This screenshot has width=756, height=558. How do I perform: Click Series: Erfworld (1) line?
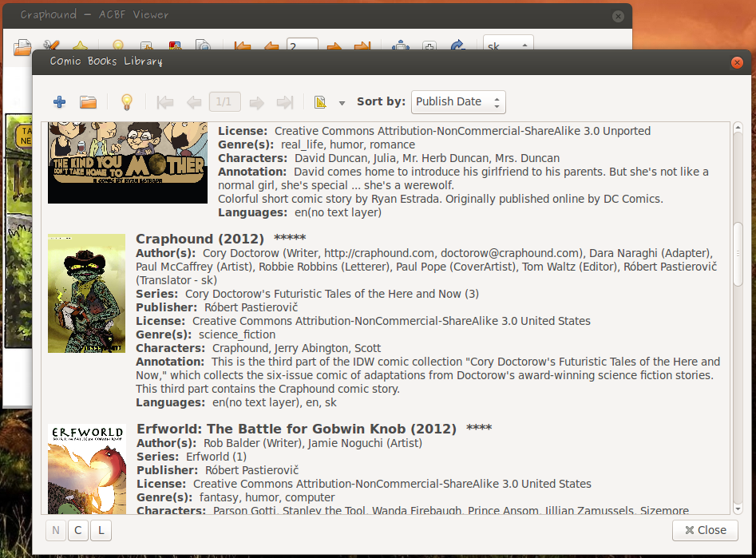[x=192, y=457]
